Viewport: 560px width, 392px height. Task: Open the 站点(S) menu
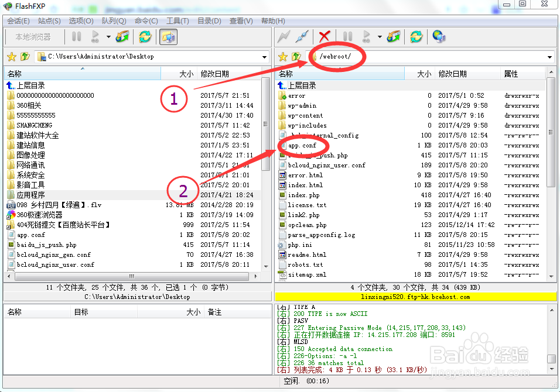click(x=49, y=20)
